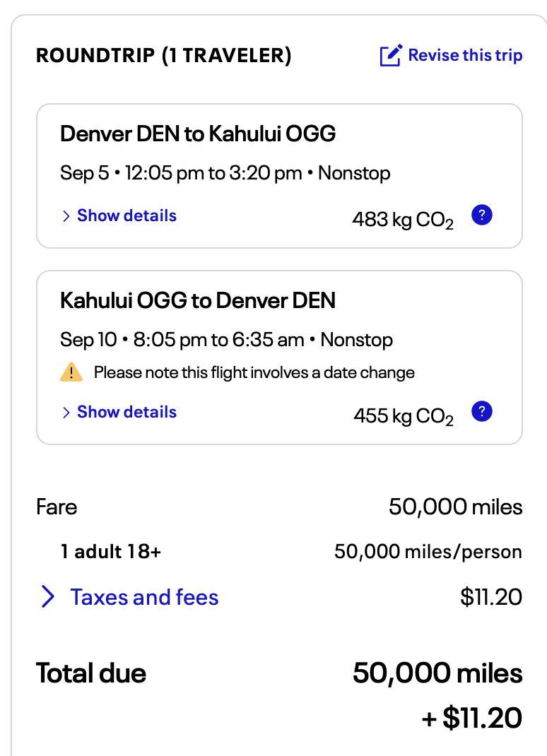547x756 pixels.
Task: Click help icon next to 455 kg CO2
Action: pos(481,411)
